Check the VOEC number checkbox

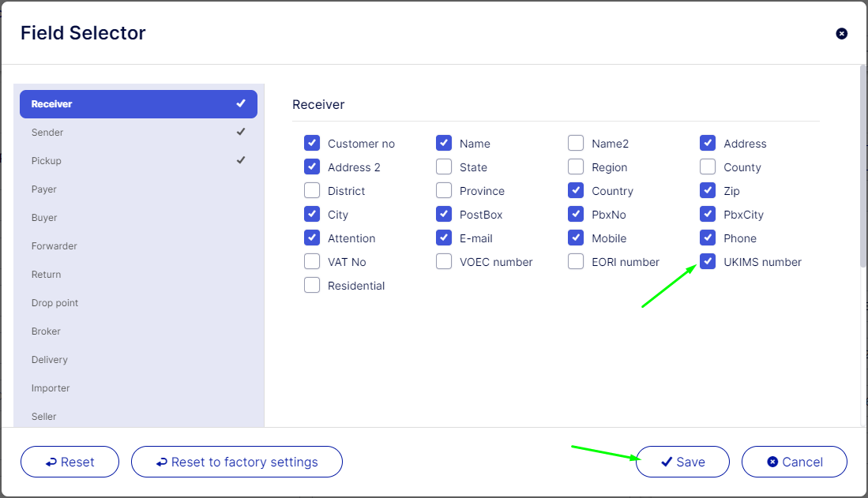444,262
